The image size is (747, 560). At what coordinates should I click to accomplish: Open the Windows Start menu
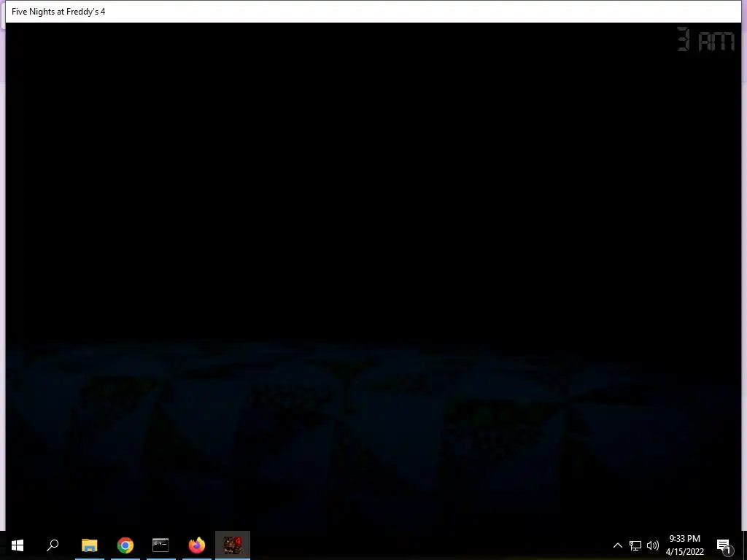coord(18,545)
